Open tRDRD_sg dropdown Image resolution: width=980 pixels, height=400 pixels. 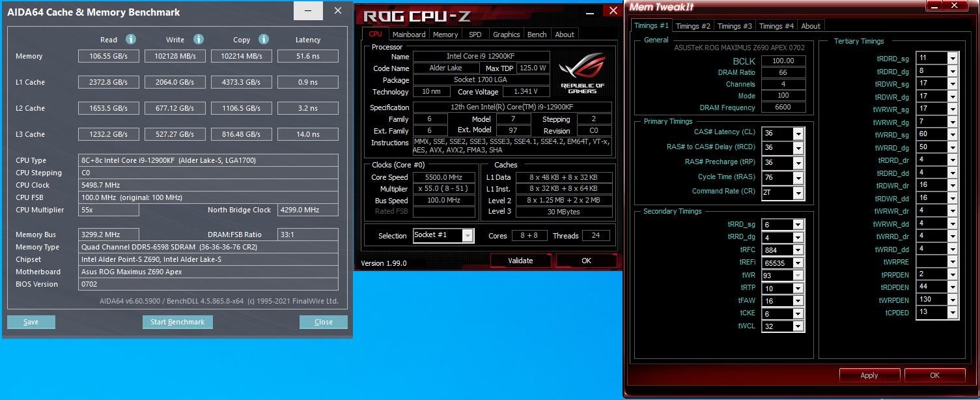[953, 58]
